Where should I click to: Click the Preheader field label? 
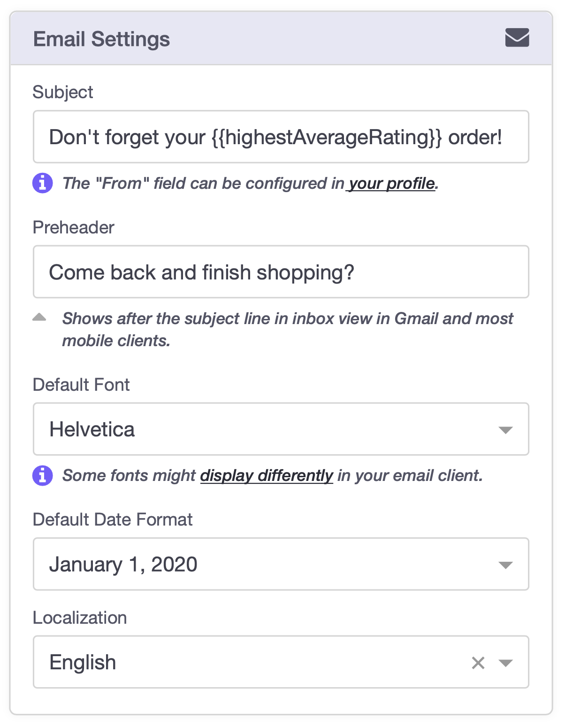coord(74,227)
